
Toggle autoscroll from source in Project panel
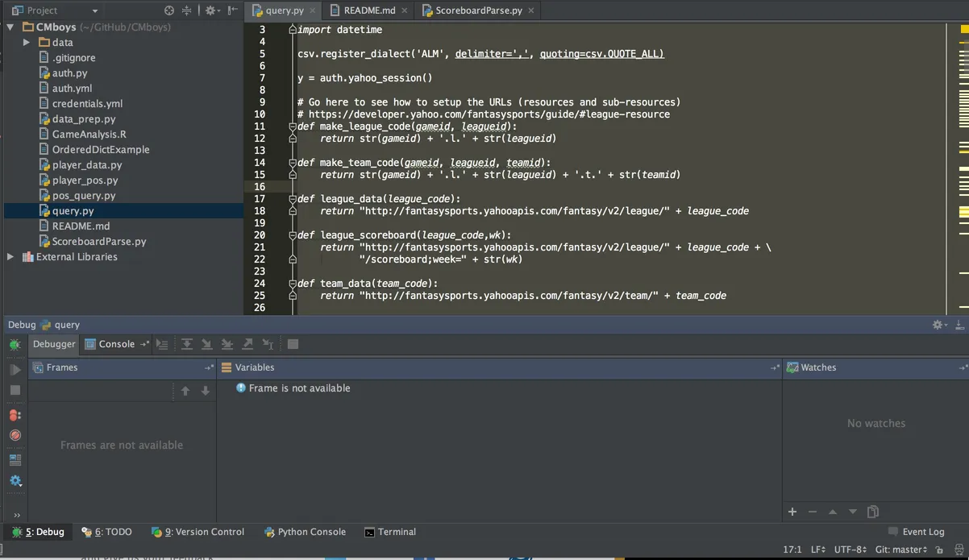click(169, 10)
